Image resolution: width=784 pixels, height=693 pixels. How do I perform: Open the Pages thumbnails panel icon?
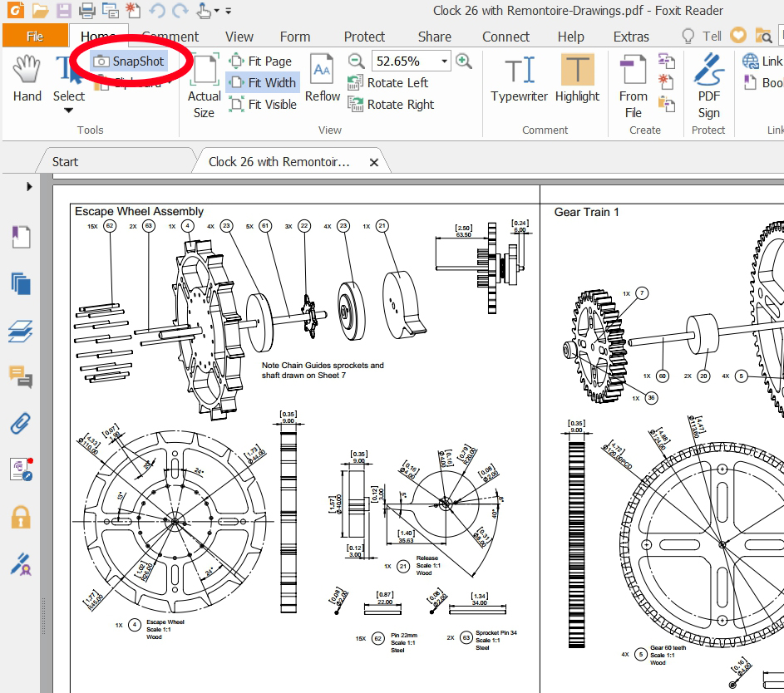point(21,283)
